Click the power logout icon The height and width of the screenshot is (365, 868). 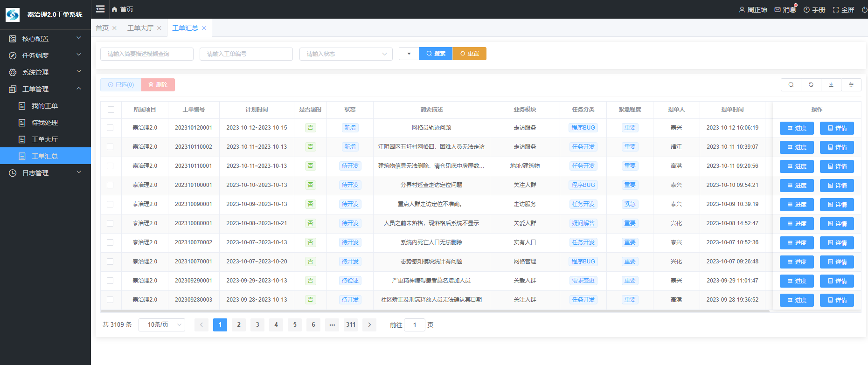click(864, 10)
